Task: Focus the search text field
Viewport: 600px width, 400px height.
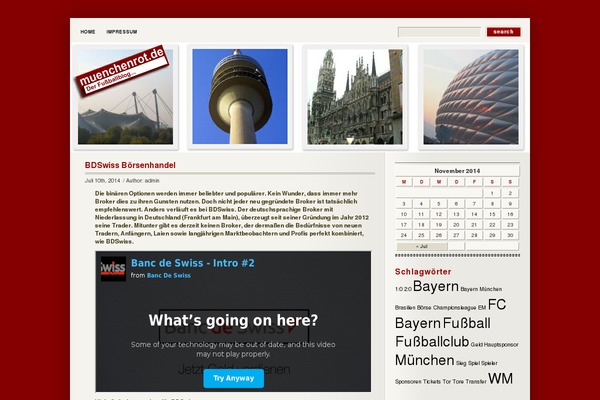Action: [439, 32]
